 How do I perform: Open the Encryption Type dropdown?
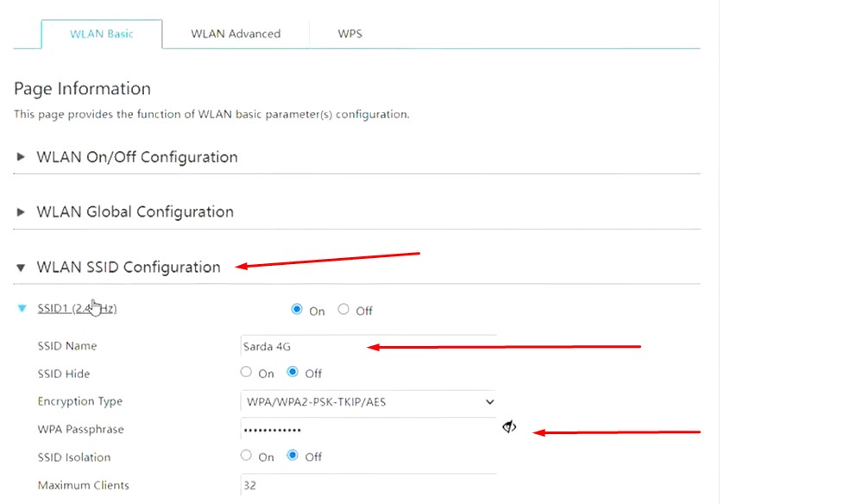pyautogui.click(x=368, y=401)
